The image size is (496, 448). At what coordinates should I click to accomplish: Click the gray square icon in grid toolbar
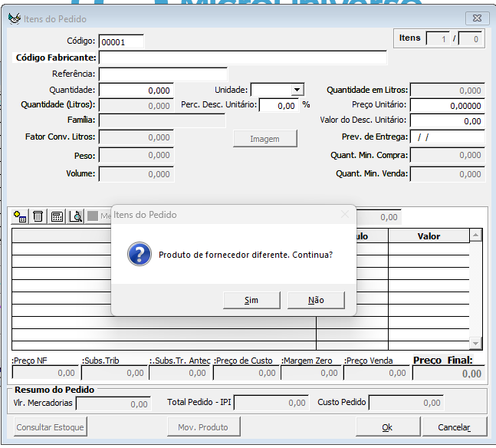[93, 217]
